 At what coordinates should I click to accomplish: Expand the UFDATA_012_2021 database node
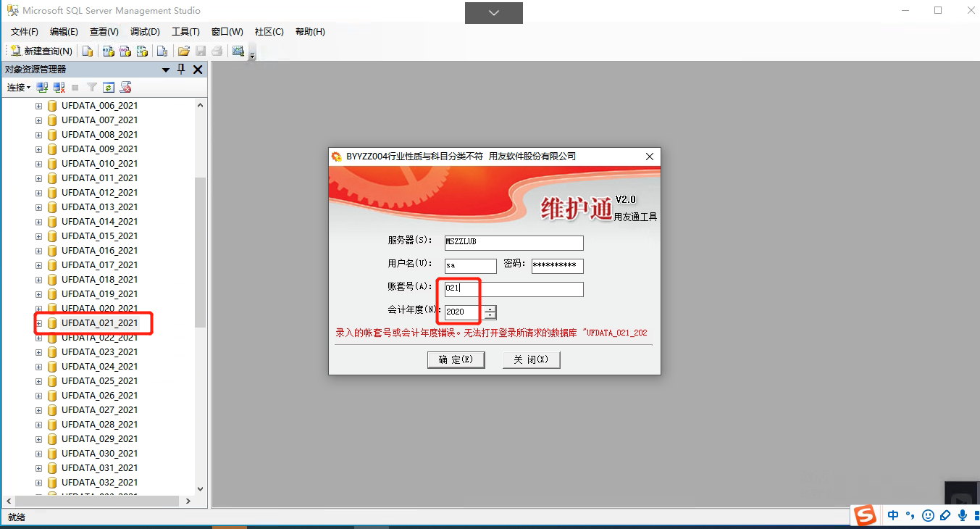[x=39, y=193]
